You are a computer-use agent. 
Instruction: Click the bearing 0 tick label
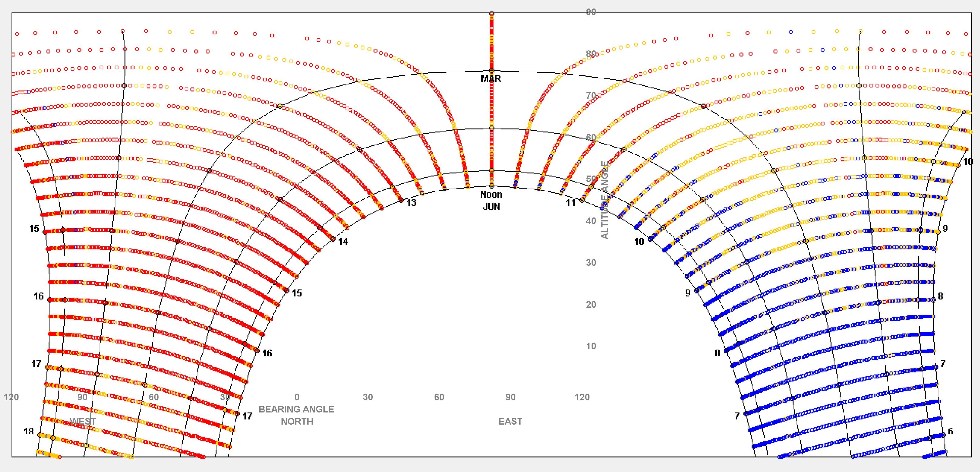297,398
